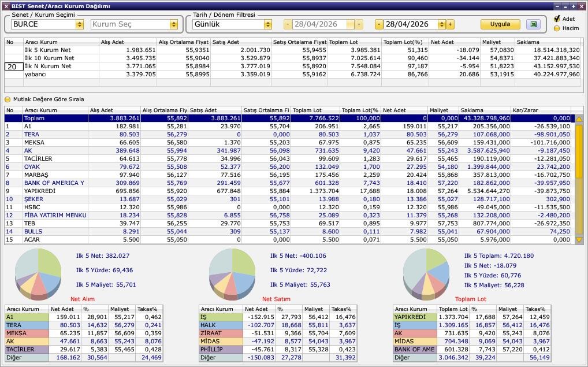The width and height of the screenshot is (588, 367).
Task: Sort by Kar/Zarar column header
Action: click(541, 110)
